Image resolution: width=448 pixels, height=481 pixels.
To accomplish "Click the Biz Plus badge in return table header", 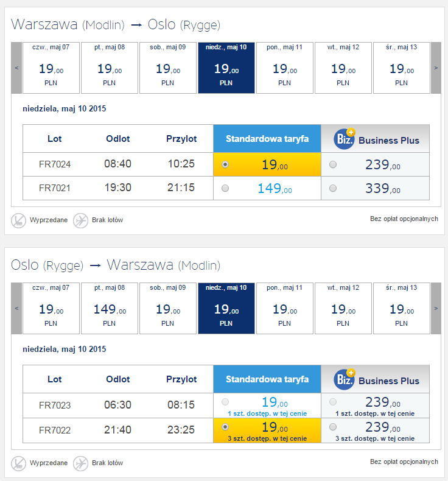I will click(x=345, y=379).
